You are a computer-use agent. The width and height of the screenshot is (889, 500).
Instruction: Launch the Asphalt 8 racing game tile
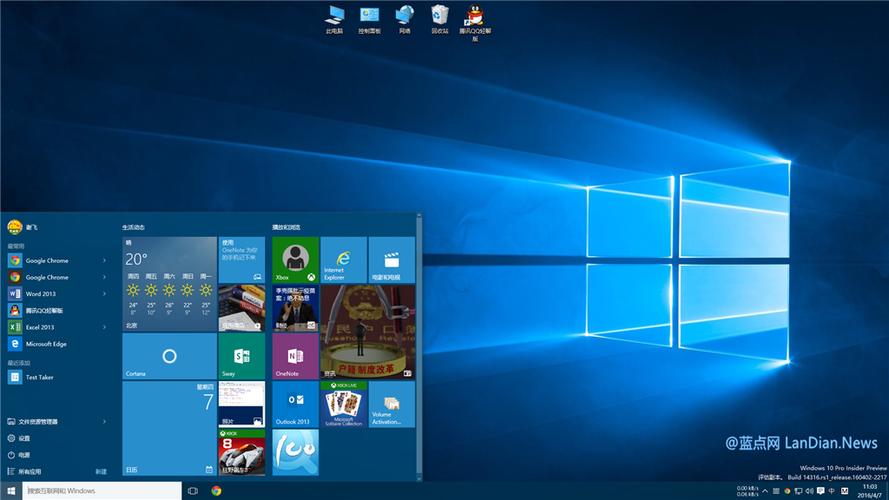click(242, 452)
